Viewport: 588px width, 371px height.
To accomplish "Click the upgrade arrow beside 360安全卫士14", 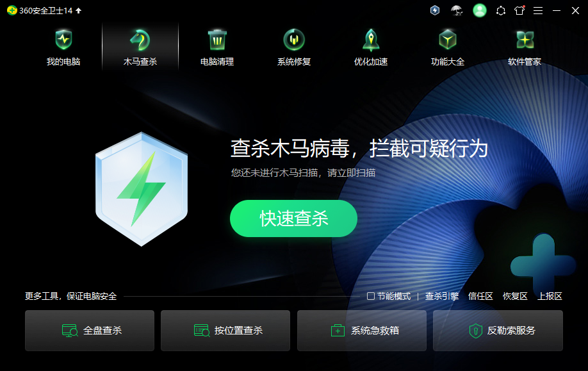I will tap(78, 10).
